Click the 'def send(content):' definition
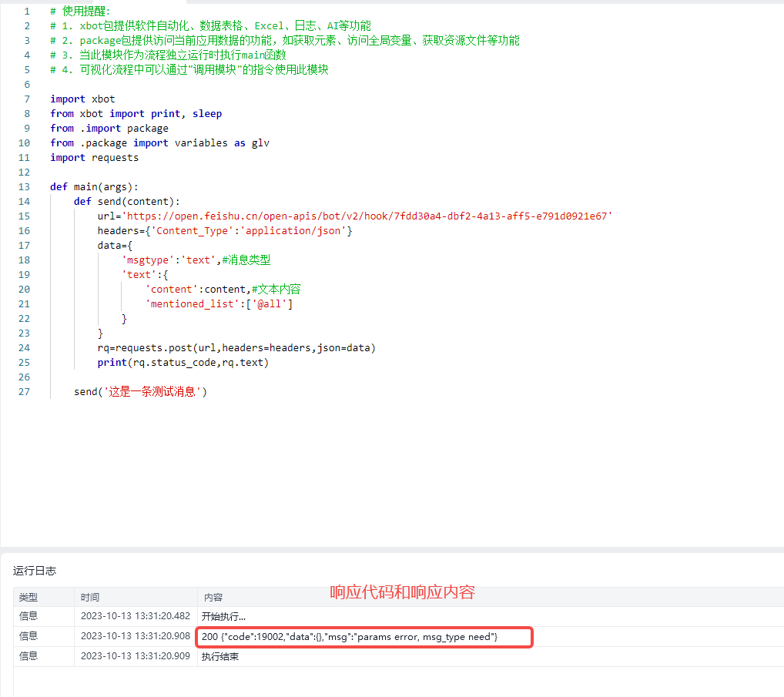 click(x=126, y=201)
